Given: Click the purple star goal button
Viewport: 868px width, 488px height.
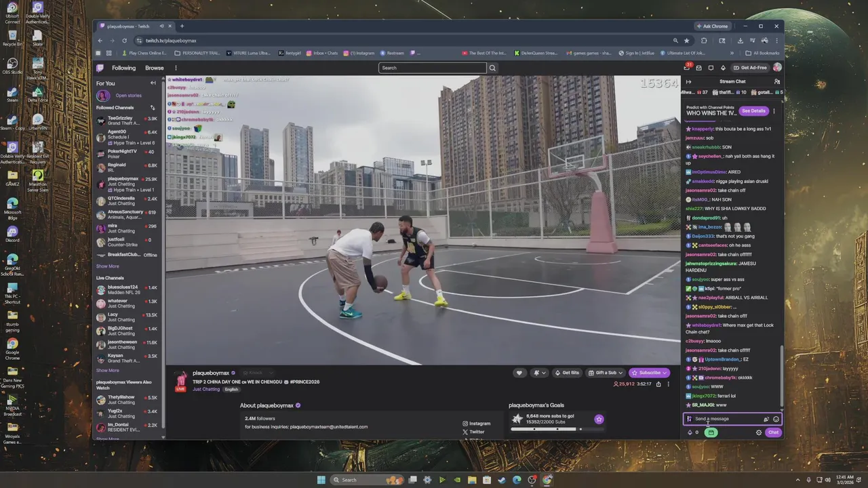Looking at the screenshot, I should pos(599,420).
